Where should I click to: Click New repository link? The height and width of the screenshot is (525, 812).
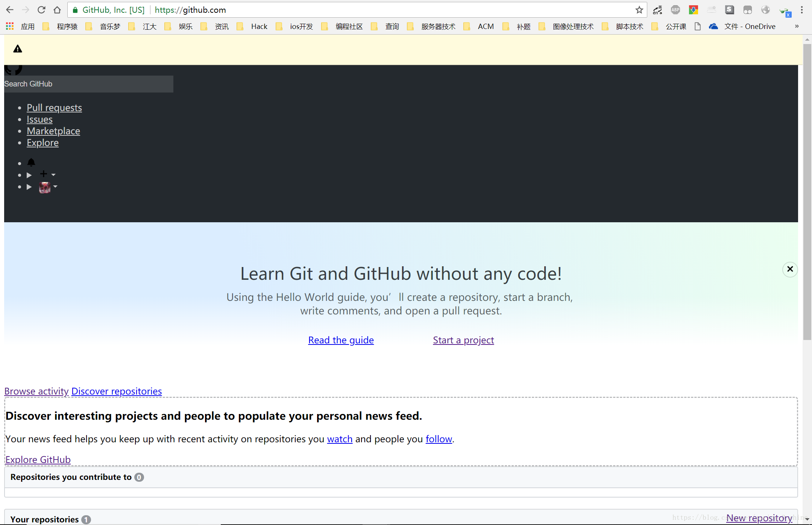click(759, 518)
